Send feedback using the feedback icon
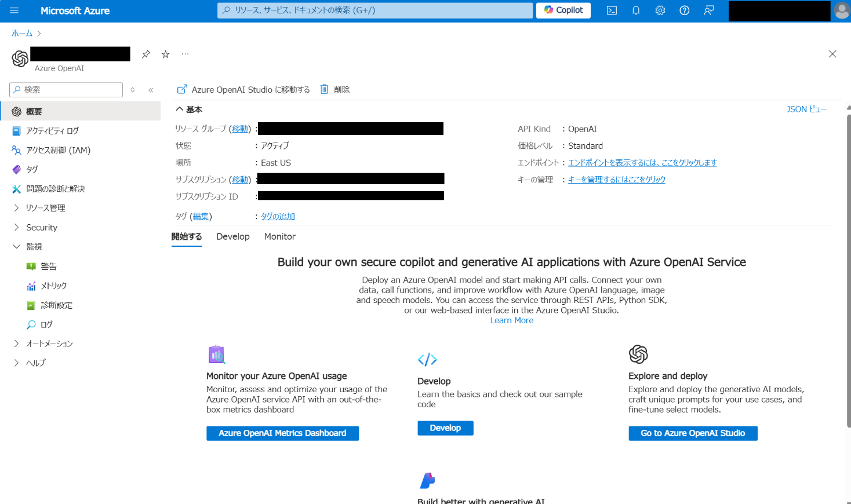851x504 pixels. pos(708,10)
